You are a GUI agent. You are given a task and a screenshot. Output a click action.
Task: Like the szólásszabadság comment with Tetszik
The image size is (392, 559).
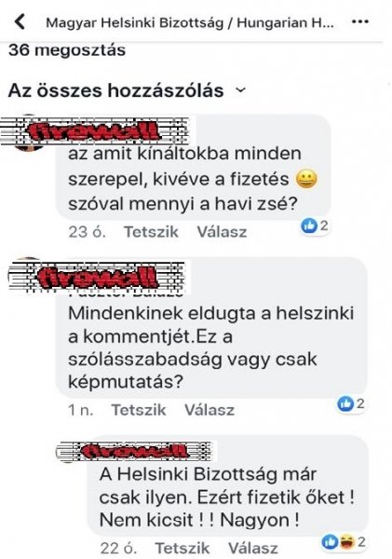tap(139, 410)
